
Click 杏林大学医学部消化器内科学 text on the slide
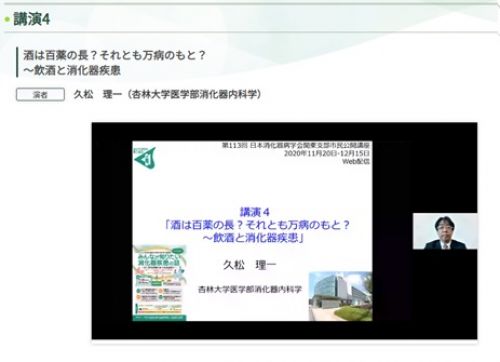tap(250, 289)
